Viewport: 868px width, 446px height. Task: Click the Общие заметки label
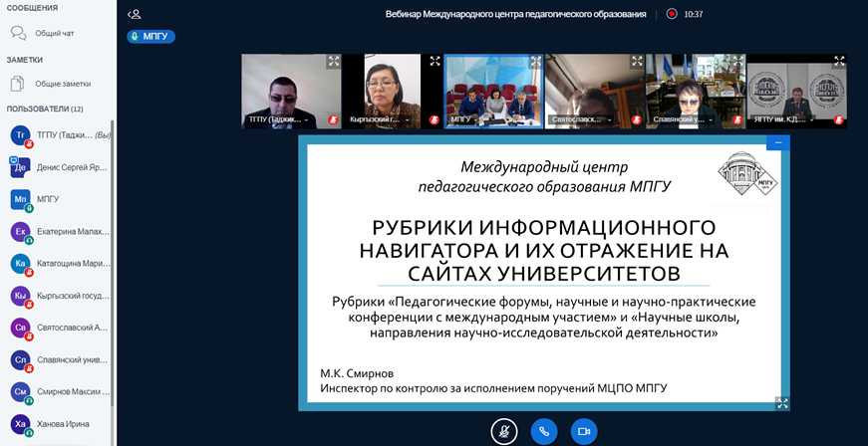(x=63, y=84)
